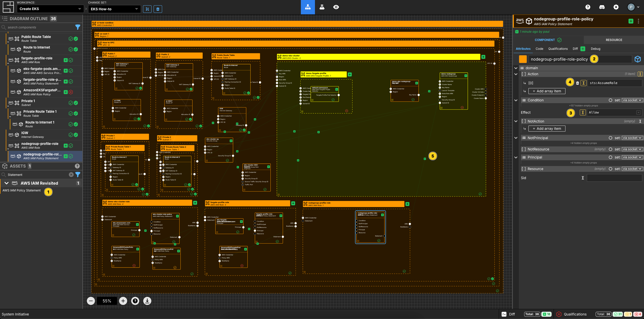This screenshot has width=644, height=319.
Task: Click the assets filter funnel icon
Action: 78,174
